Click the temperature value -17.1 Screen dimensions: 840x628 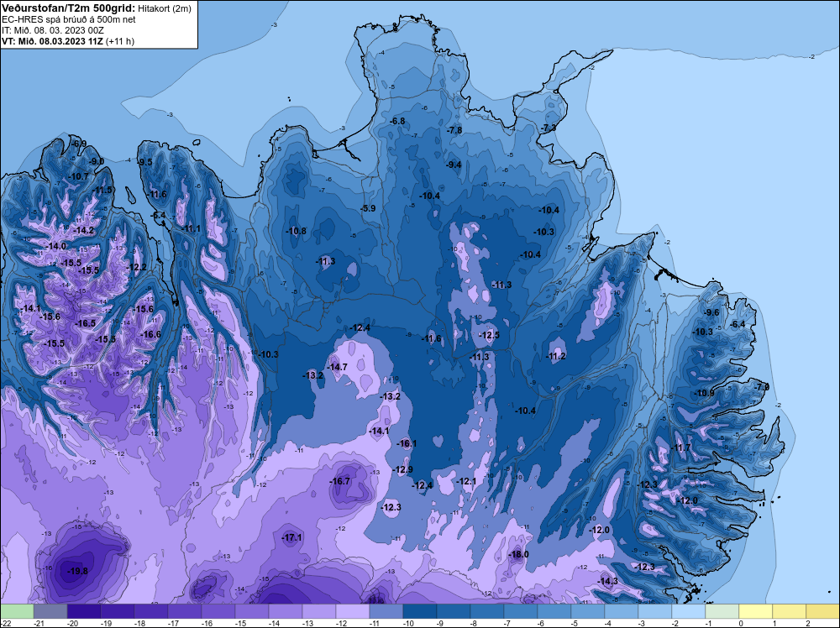(x=292, y=537)
